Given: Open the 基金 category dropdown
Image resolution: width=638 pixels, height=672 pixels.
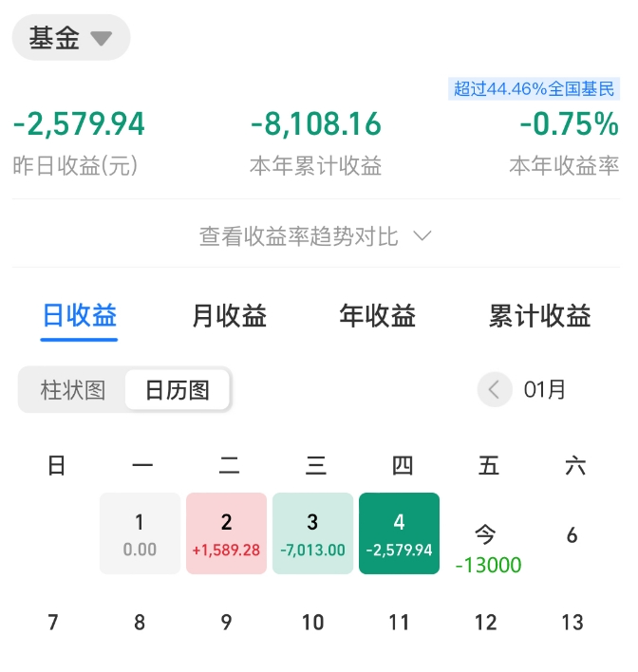Looking at the screenshot, I should 71,37.
